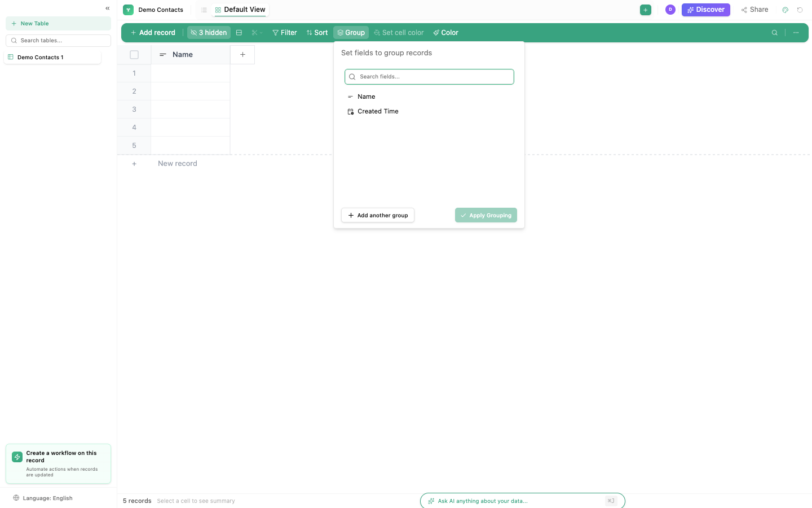Click the plus icon beside New record

pyautogui.click(x=134, y=164)
